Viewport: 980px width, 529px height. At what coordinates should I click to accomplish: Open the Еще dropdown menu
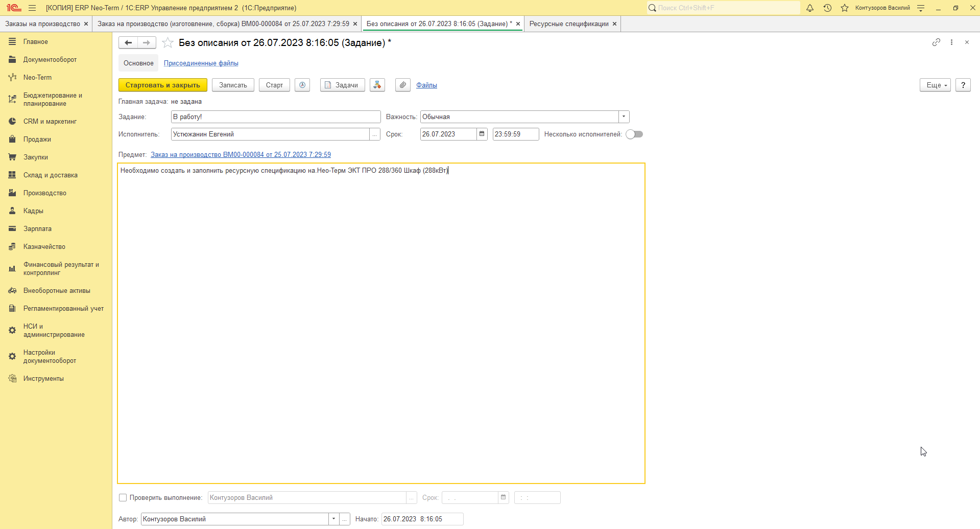tap(935, 85)
